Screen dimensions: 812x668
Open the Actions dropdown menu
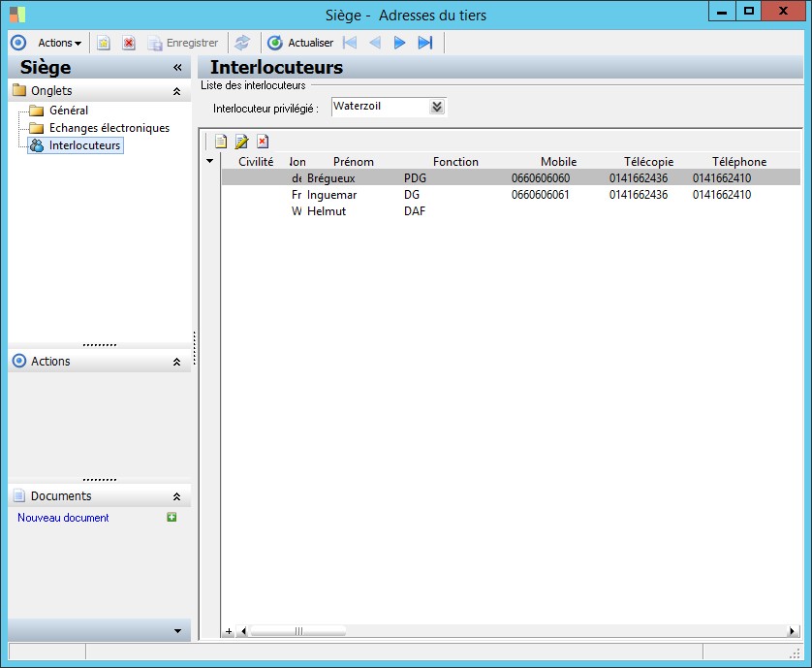pyautogui.click(x=59, y=43)
